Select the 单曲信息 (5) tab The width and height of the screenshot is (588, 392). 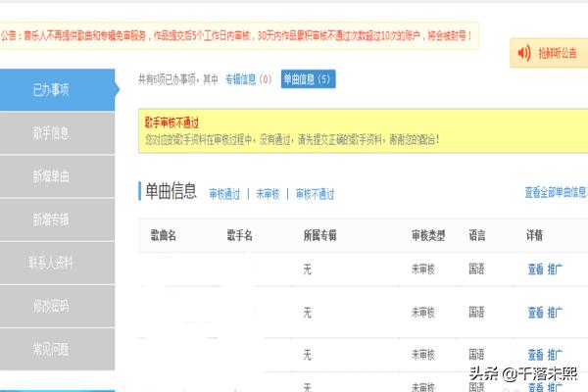point(308,78)
